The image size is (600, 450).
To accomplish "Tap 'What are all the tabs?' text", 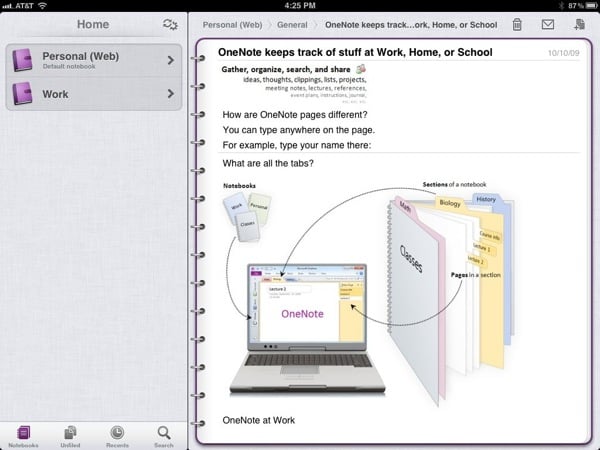I will coord(268,163).
